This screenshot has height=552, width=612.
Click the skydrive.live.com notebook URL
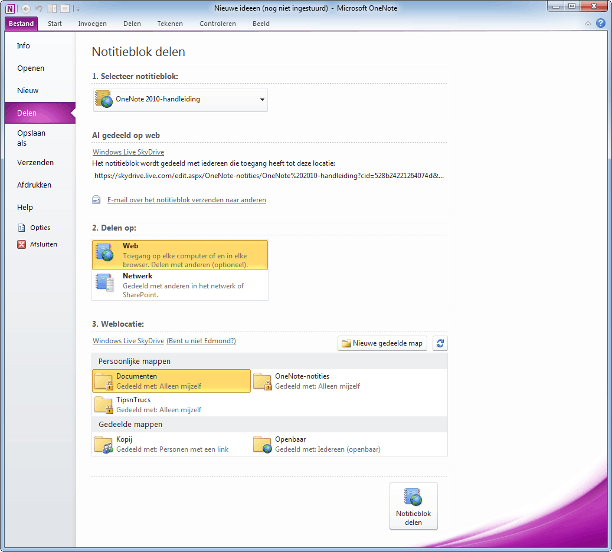coord(269,176)
